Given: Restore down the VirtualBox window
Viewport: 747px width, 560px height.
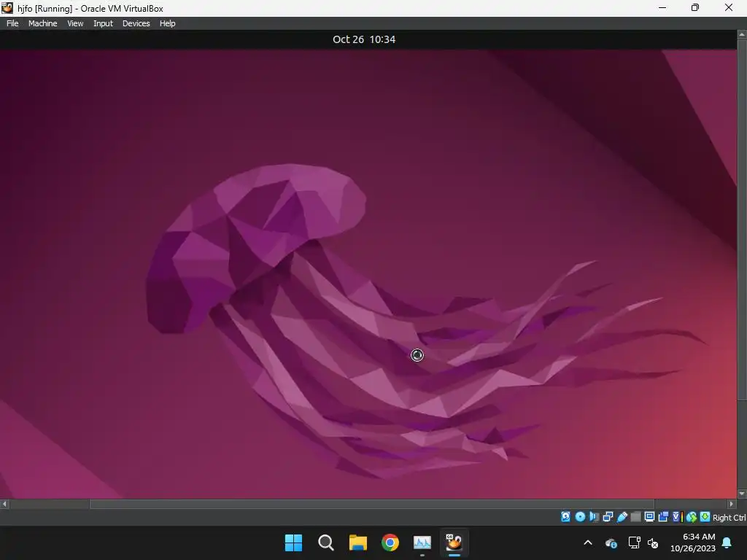Looking at the screenshot, I should pyautogui.click(x=695, y=7).
